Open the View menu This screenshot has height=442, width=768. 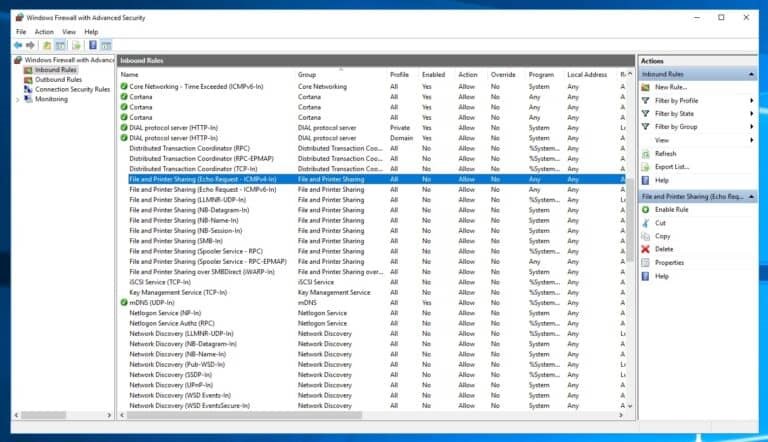pyautogui.click(x=69, y=32)
